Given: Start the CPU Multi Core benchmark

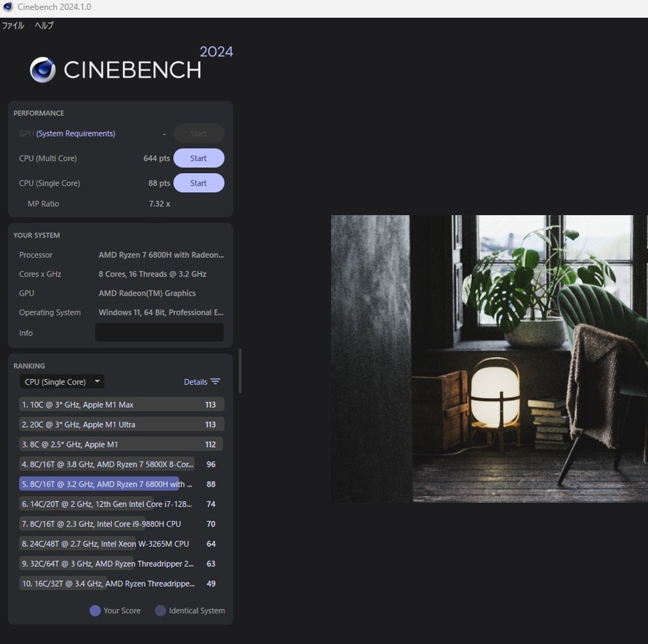Looking at the screenshot, I should (198, 158).
